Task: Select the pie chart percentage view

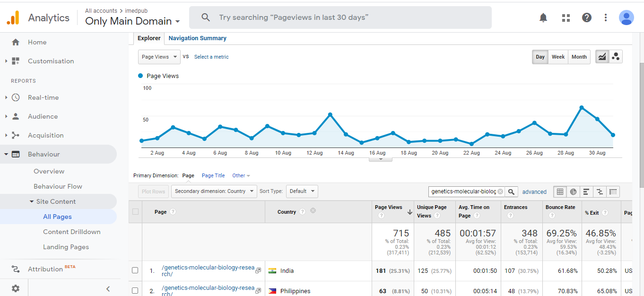Action: coord(573,192)
